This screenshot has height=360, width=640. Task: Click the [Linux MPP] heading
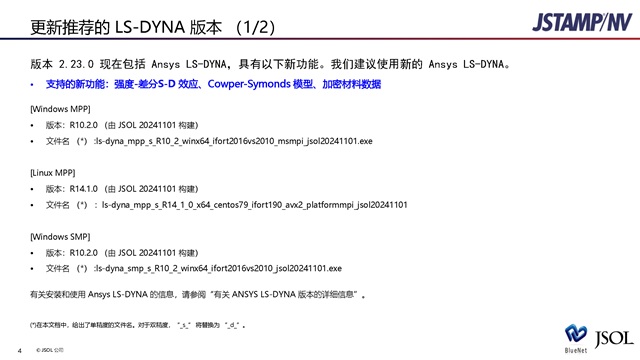click(x=53, y=173)
